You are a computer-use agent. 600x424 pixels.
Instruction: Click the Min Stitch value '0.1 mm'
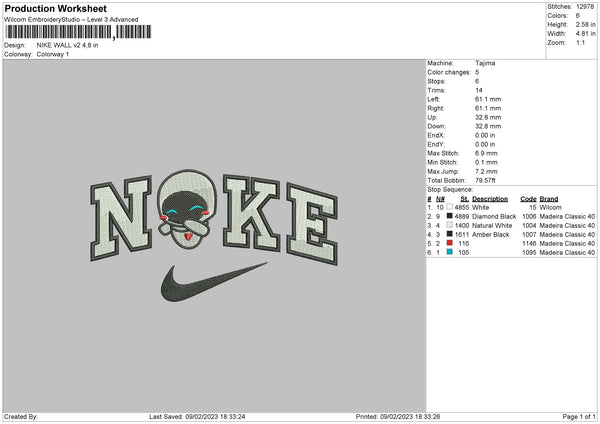[486, 162]
